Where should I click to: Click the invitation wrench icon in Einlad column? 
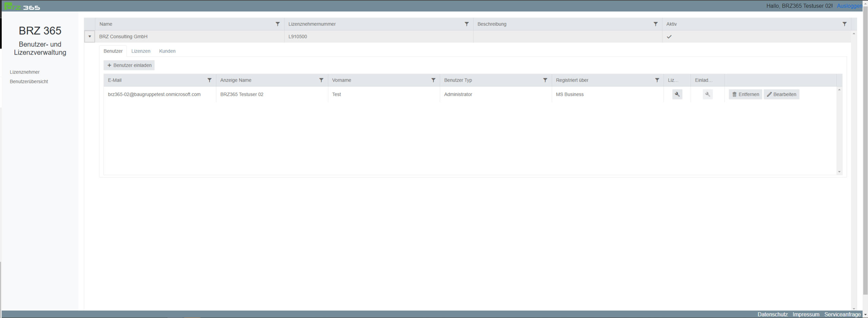(707, 94)
